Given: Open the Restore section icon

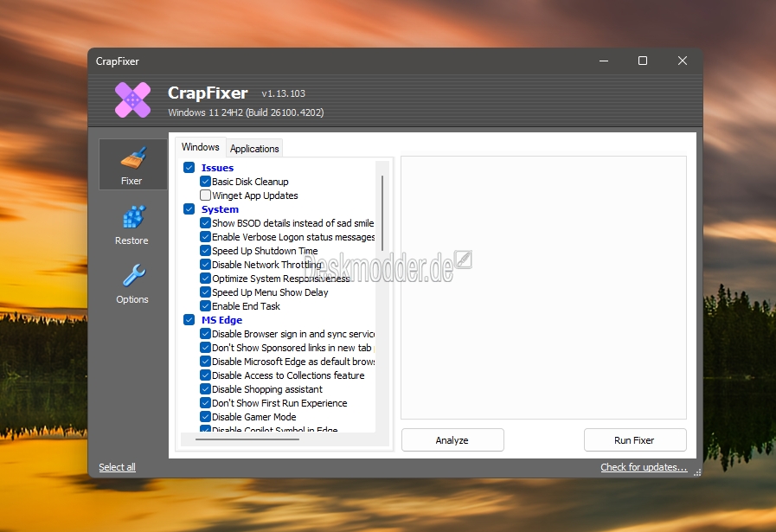Looking at the screenshot, I should tap(132, 225).
